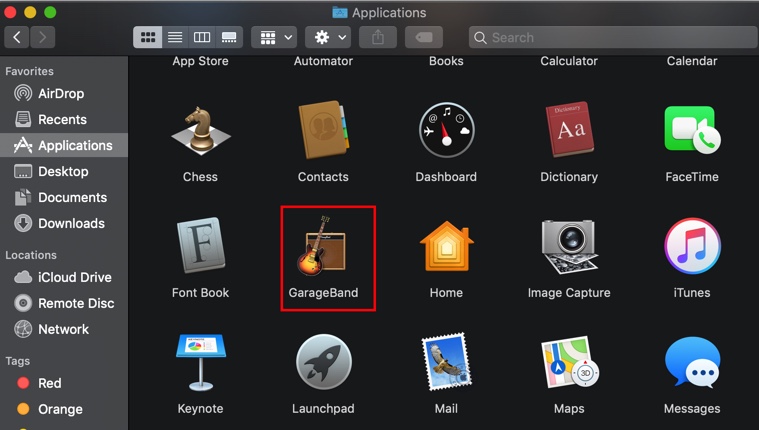Select Downloads in the sidebar

pos(71,223)
